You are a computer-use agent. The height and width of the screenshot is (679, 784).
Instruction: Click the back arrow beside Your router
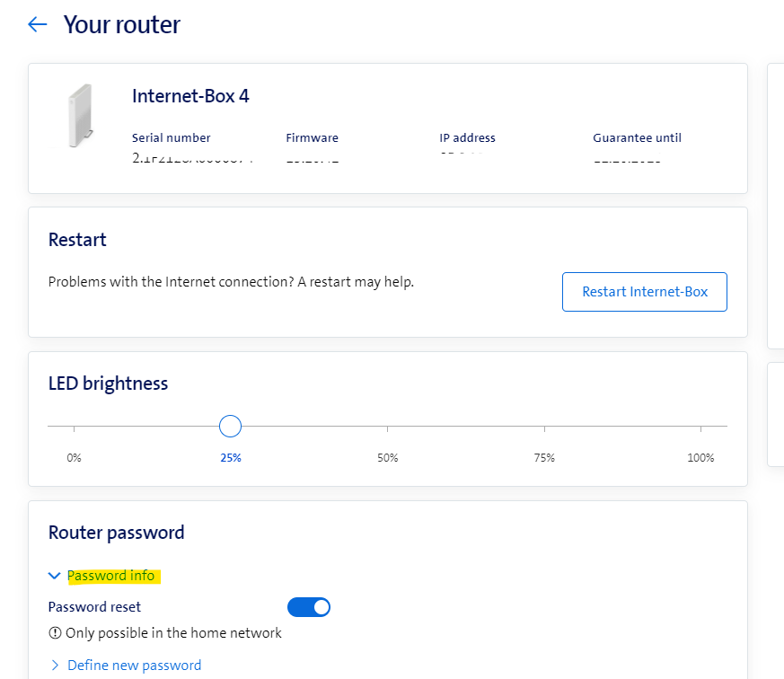[37, 25]
